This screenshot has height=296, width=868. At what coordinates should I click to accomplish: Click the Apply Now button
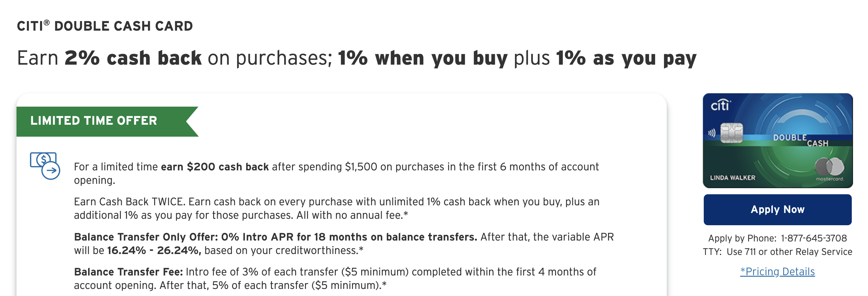777,209
